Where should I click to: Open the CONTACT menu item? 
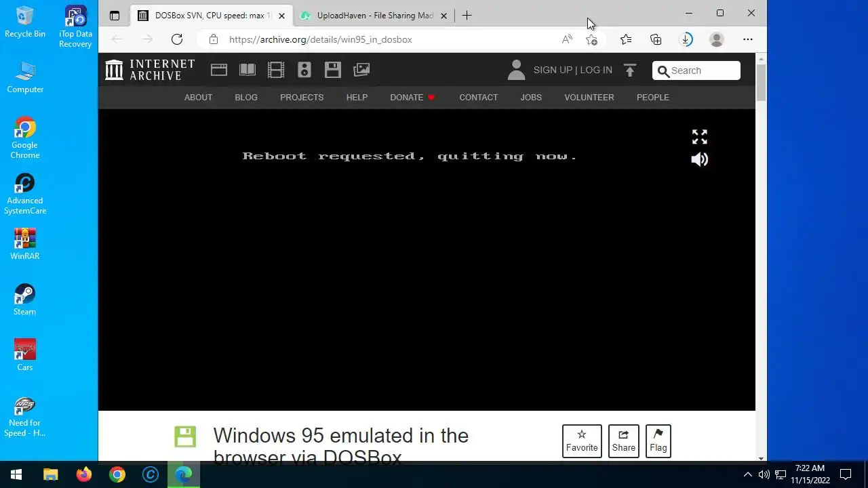point(478,98)
